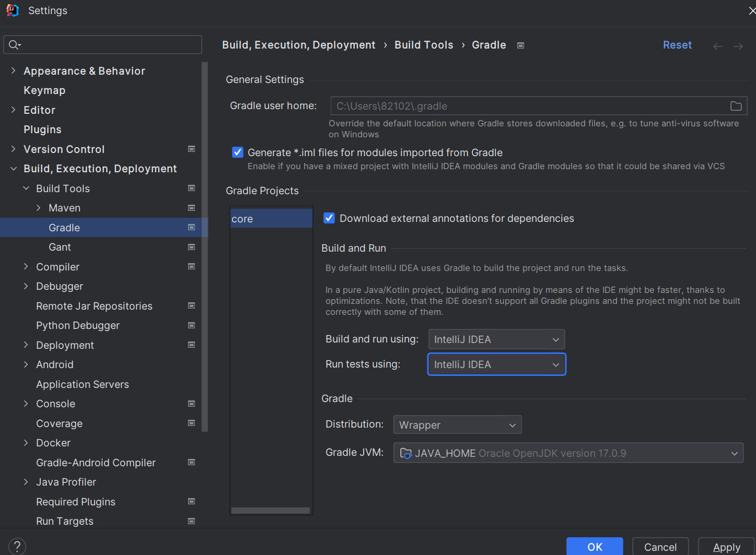Select core in Gradle Projects list

(271, 219)
